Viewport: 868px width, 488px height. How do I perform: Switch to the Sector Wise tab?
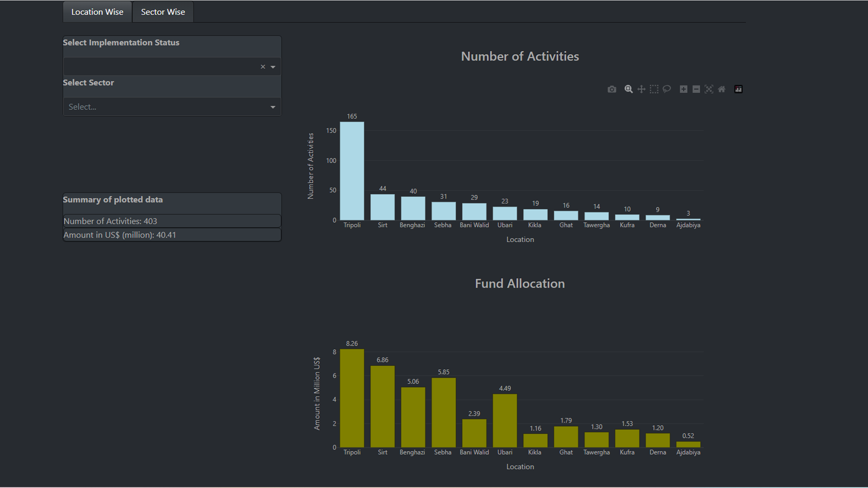click(x=162, y=11)
